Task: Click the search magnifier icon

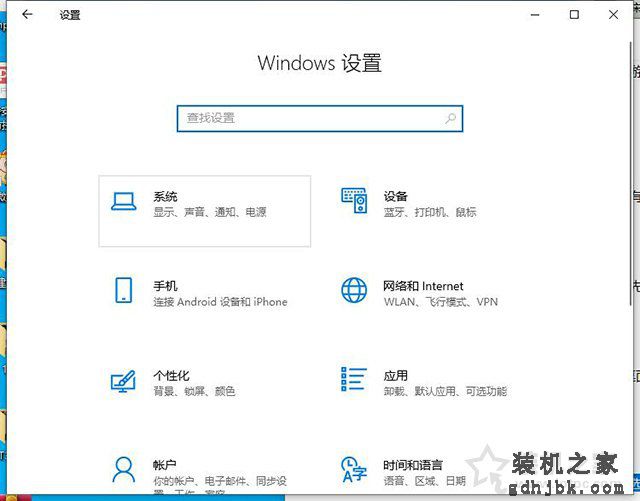Action: (451, 119)
